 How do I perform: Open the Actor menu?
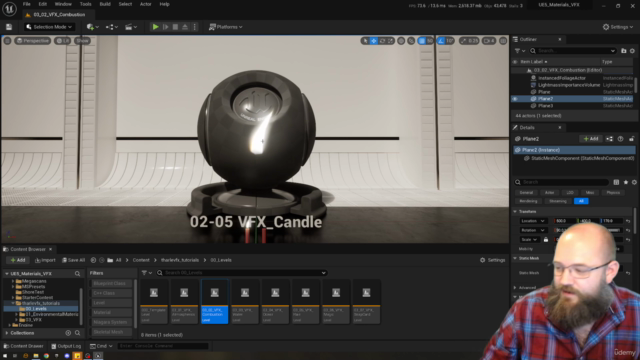click(145, 4)
